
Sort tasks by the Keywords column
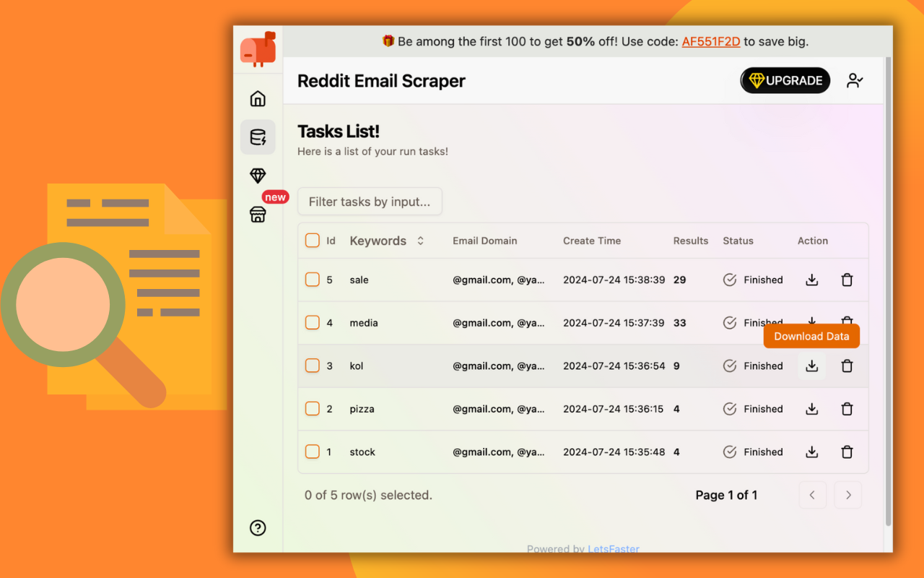tap(387, 241)
